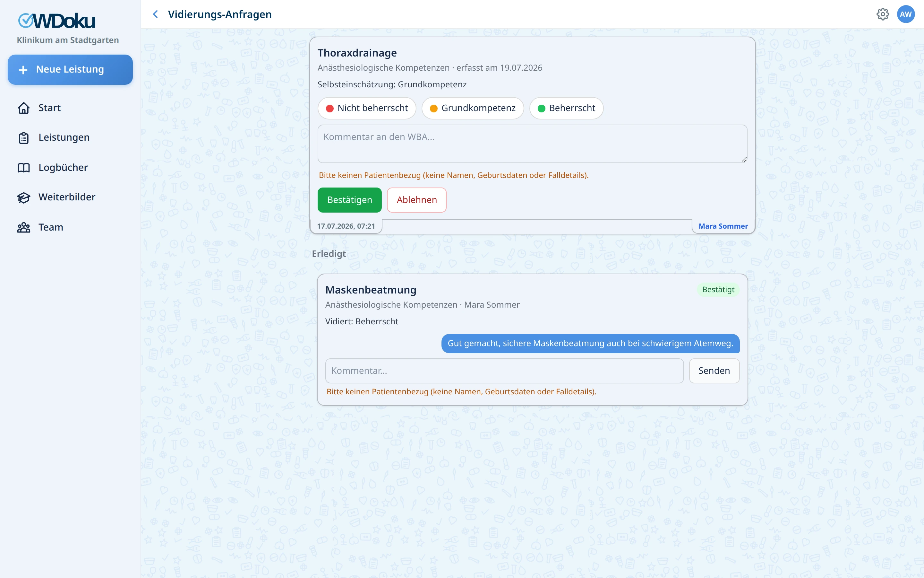Click Selbsteinschätzung: Grundkompetenz text
924x578 pixels.
click(392, 84)
